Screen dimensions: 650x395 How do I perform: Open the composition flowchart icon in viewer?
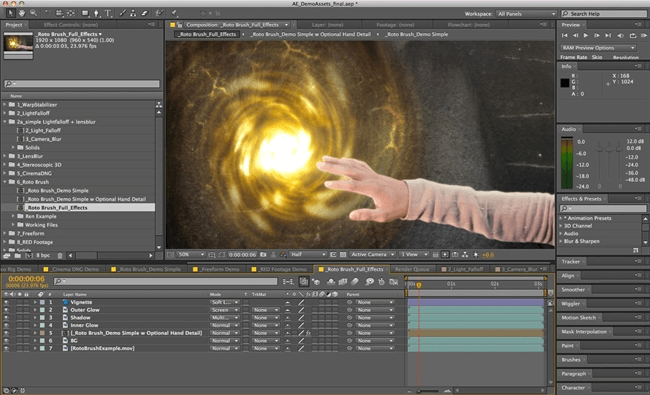click(465, 254)
